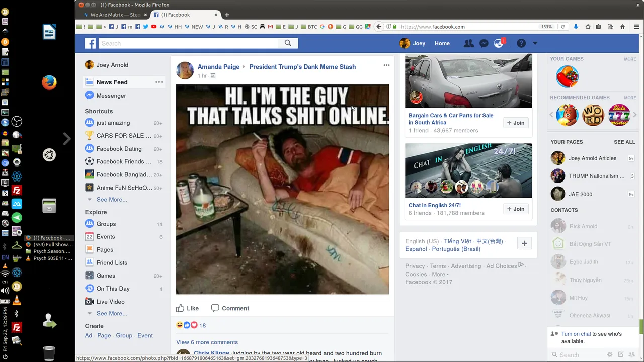
Task: Open Firefox downloads arrow icon
Action: tap(576, 27)
